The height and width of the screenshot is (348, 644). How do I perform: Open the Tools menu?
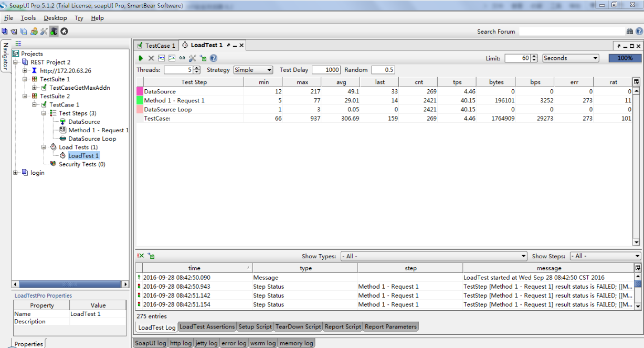(x=28, y=18)
